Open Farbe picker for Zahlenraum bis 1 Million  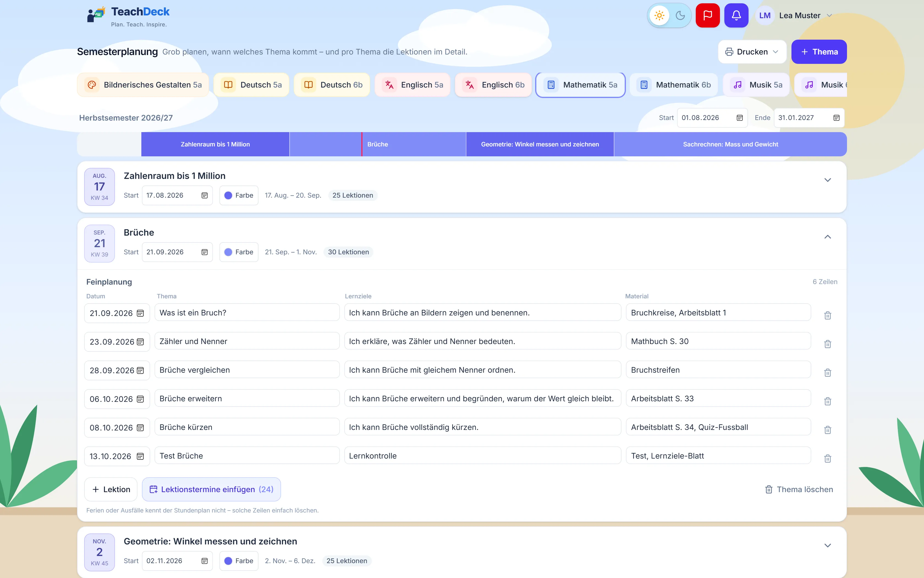pyautogui.click(x=239, y=195)
